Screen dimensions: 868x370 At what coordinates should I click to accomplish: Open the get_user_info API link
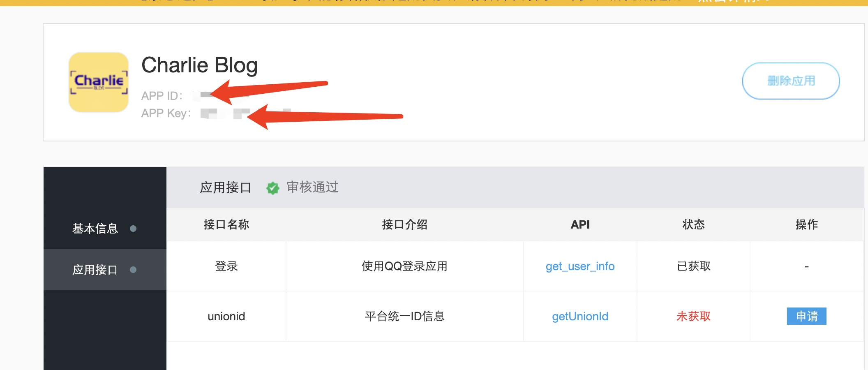(x=580, y=266)
